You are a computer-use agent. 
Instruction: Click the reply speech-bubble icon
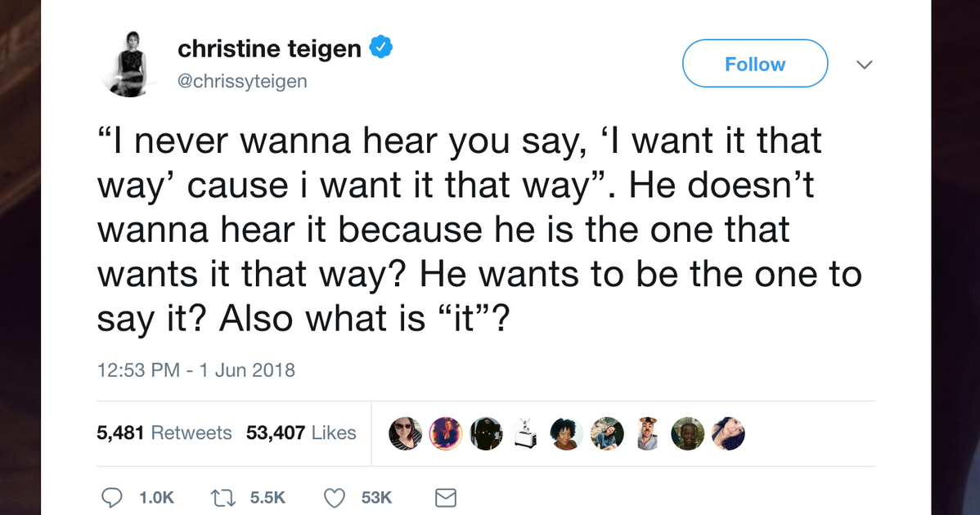point(111,497)
